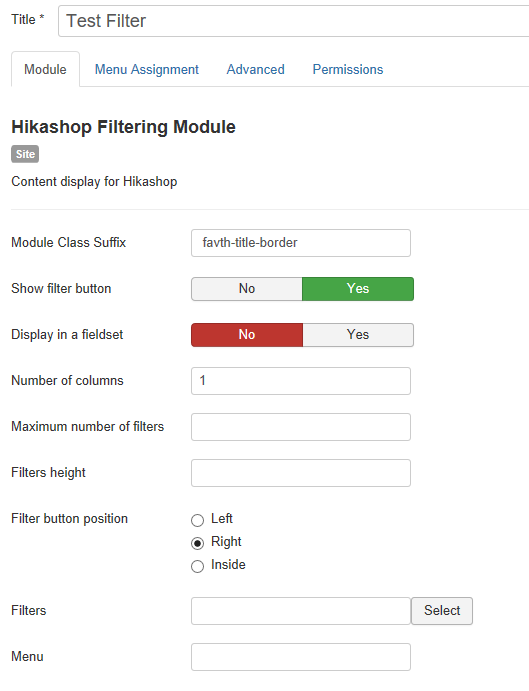Screen dimensions: 529x691
Task: Click the Filters height input
Action: 301,473
